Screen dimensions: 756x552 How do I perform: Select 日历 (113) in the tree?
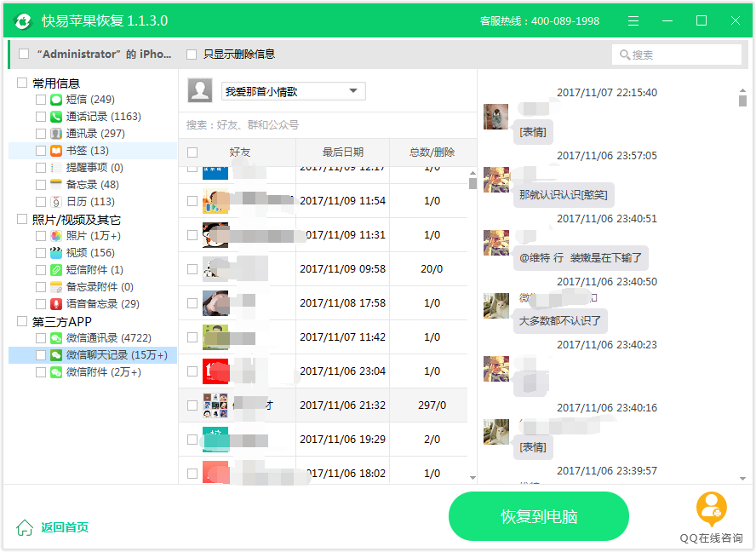click(90, 202)
